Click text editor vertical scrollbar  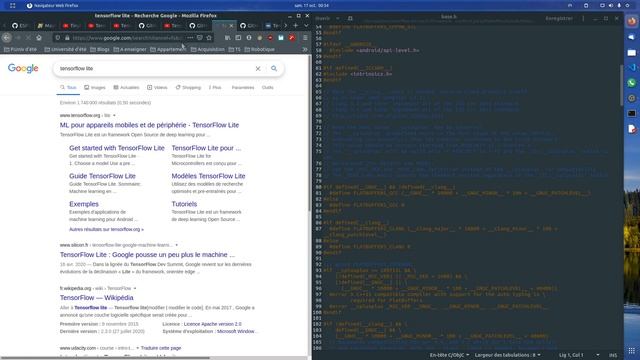coord(621,85)
